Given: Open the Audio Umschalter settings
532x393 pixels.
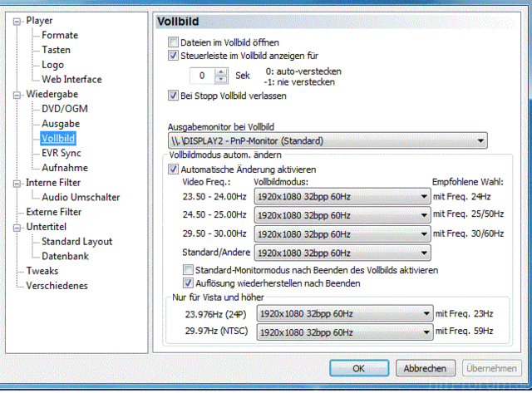Looking at the screenshot, I should [x=81, y=198].
